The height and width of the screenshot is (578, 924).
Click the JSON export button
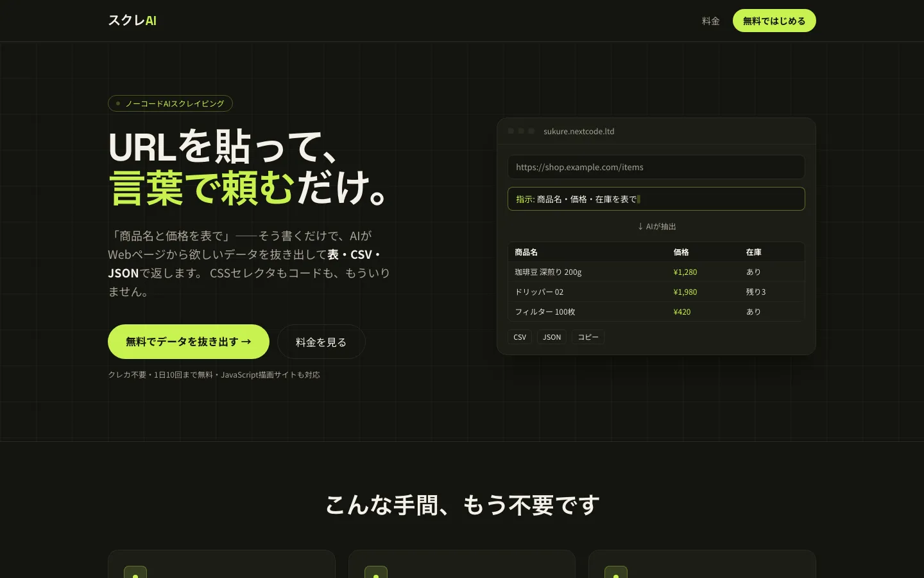[552, 337]
